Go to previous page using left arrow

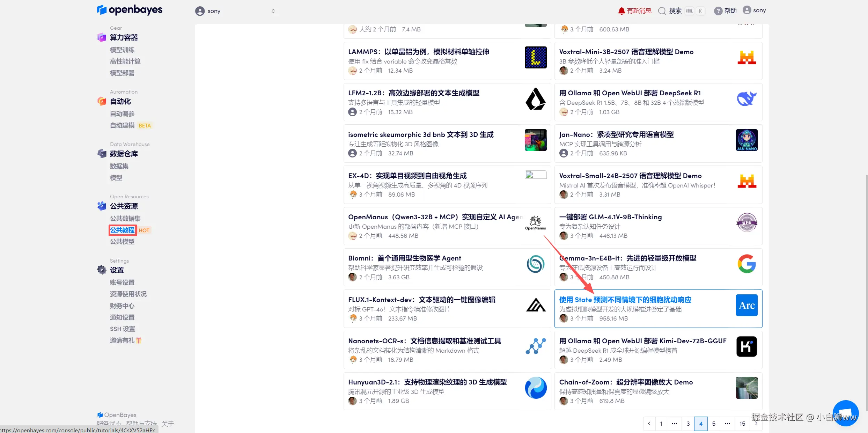point(649,424)
